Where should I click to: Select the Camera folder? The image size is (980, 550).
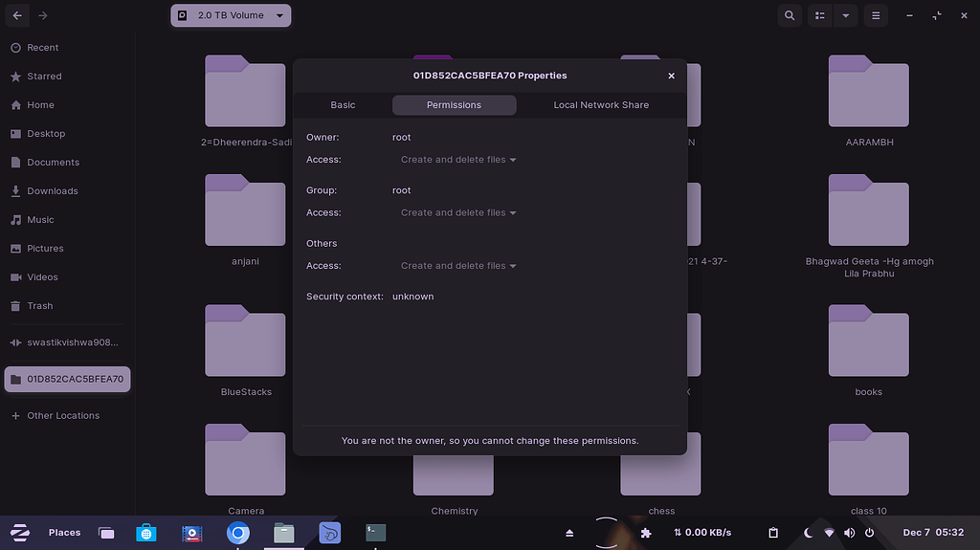pyautogui.click(x=245, y=459)
